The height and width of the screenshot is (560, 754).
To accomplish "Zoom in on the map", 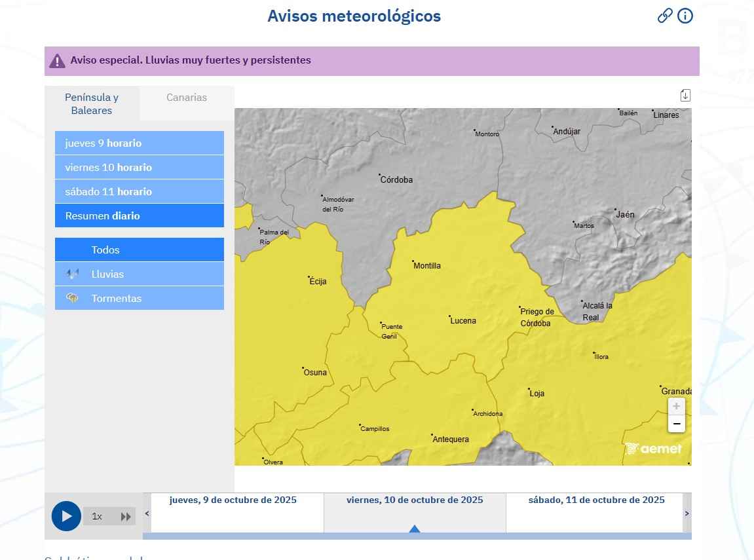I will (676, 406).
